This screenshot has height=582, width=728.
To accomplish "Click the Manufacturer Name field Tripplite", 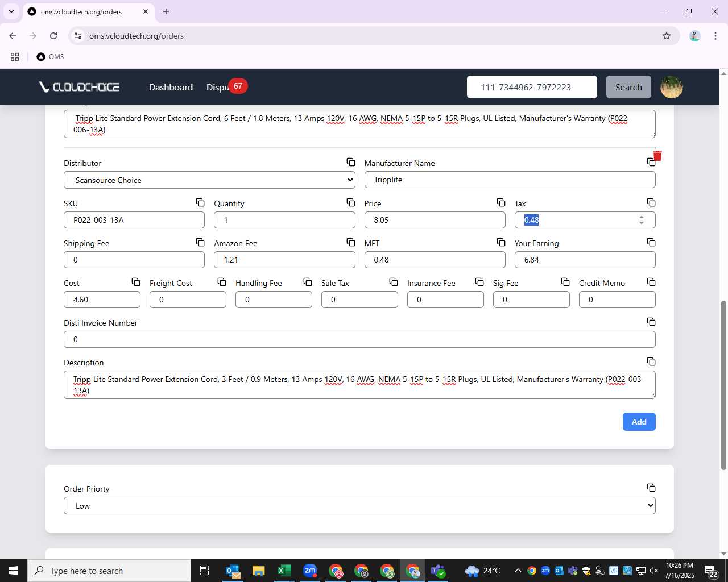I will pos(510,180).
